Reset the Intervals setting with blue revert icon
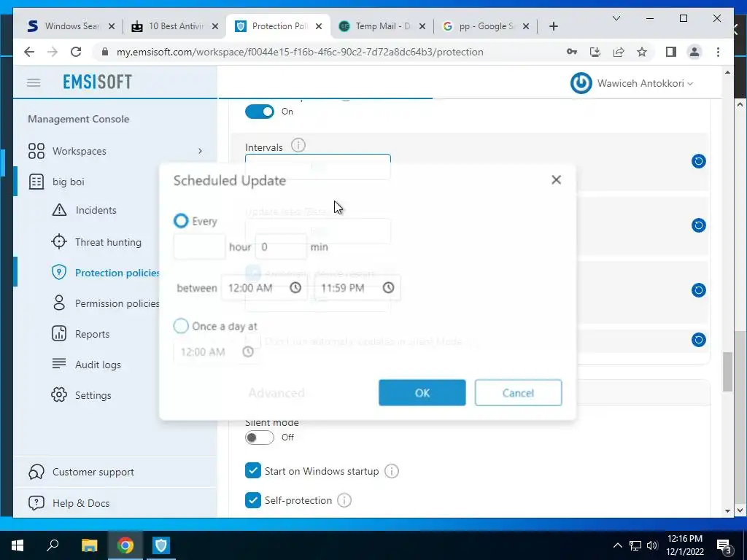 pyautogui.click(x=698, y=161)
